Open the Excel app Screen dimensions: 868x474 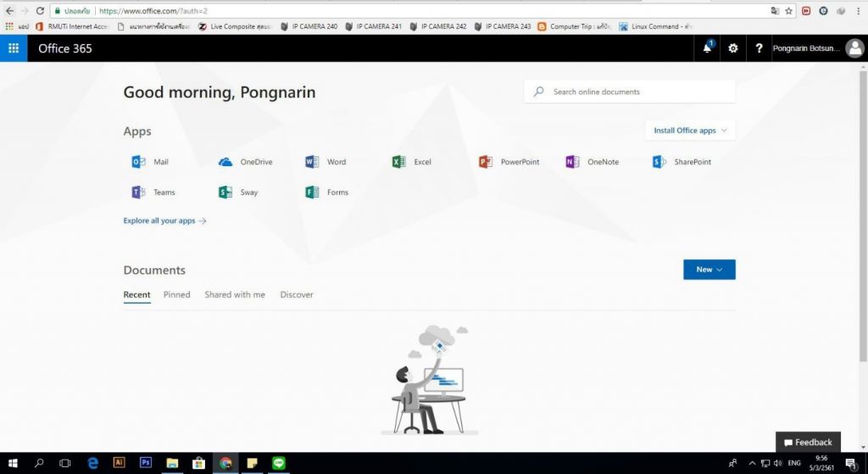[x=398, y=162]
